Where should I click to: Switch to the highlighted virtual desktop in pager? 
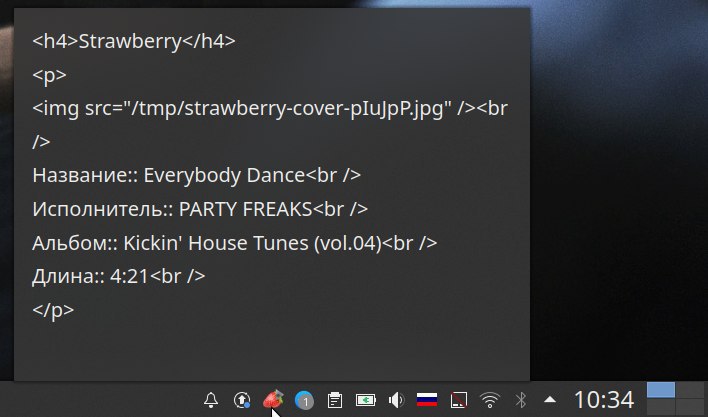661,390
